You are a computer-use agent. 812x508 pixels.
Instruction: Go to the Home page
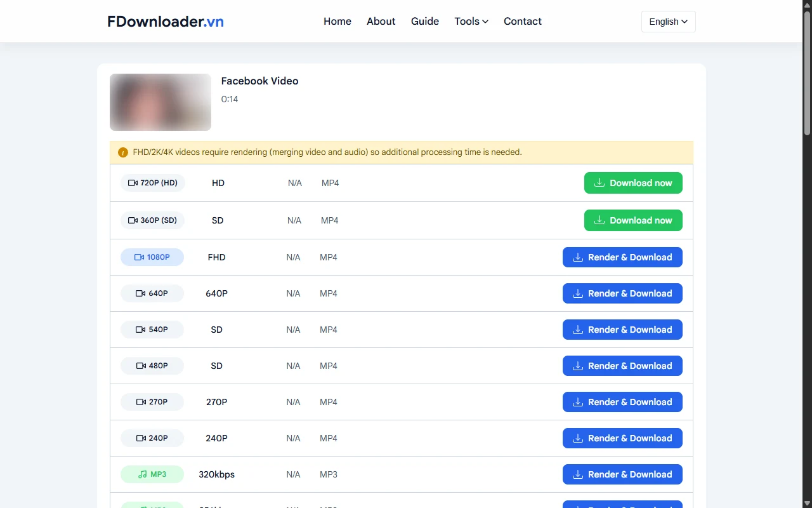tap(337, 22)
